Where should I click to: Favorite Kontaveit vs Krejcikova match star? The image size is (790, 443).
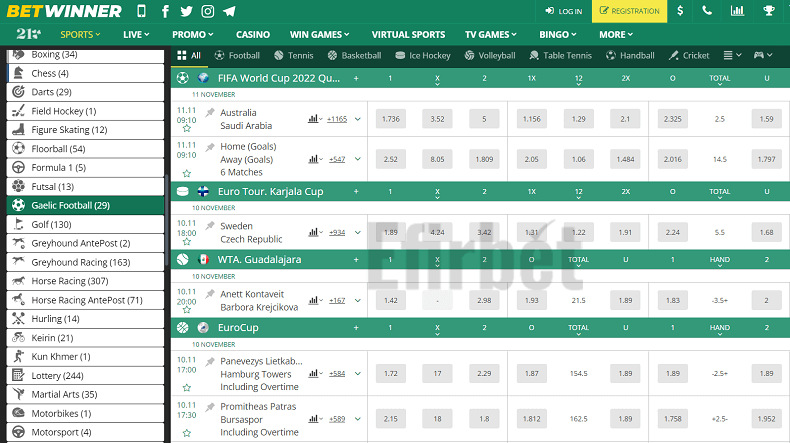tap(186, 310)
